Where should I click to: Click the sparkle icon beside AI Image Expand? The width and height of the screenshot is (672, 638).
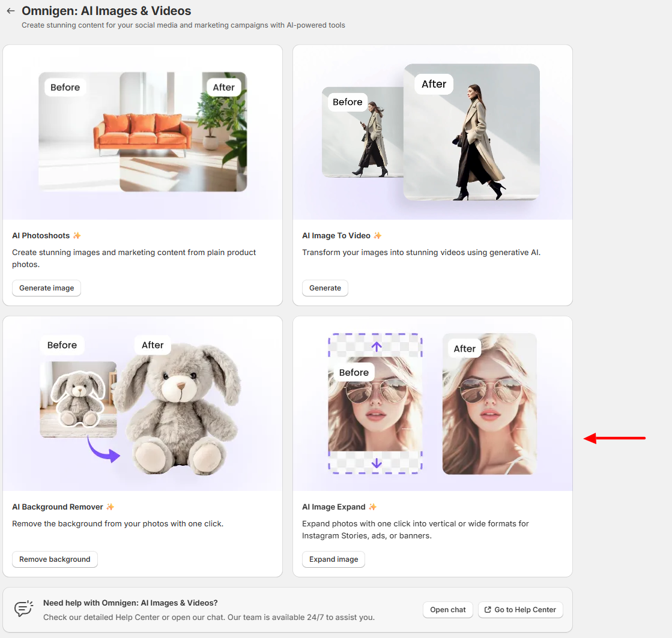pyautogui.click(x=372, y=507)
